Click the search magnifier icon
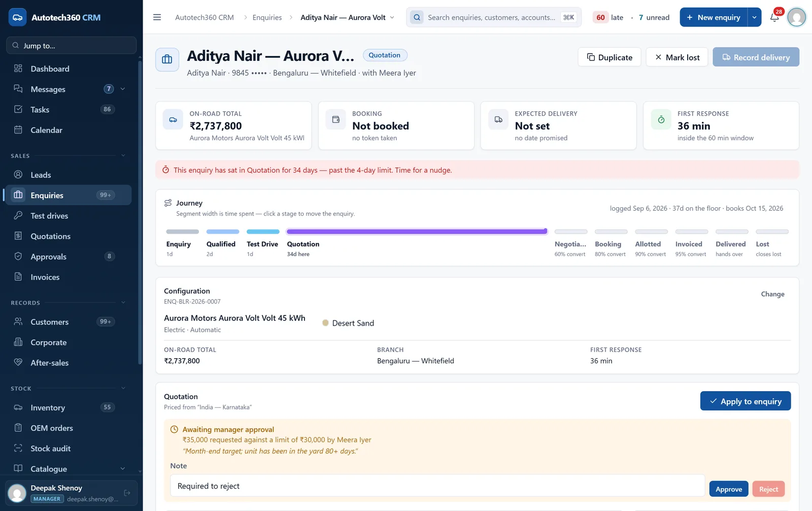This screenshot has width=812, height=511. click(x=417, y=17)
